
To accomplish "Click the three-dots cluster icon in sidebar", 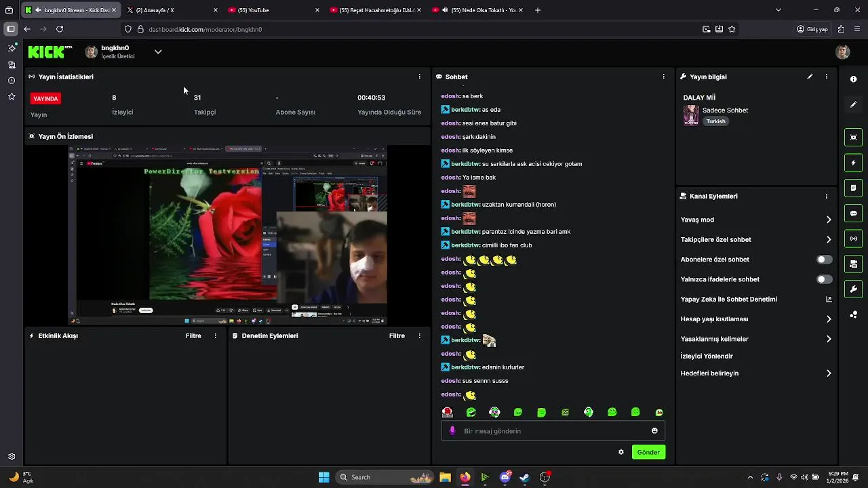I will point(853,314).
